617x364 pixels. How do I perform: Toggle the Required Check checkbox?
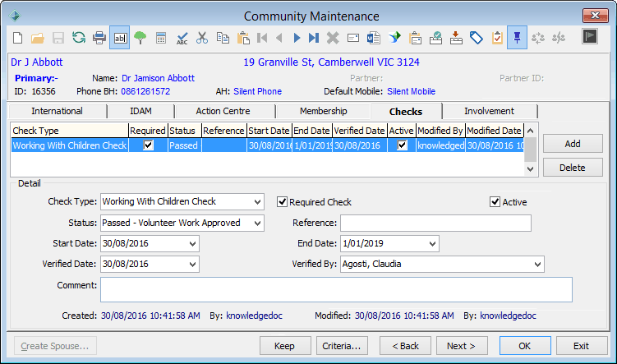282,202
